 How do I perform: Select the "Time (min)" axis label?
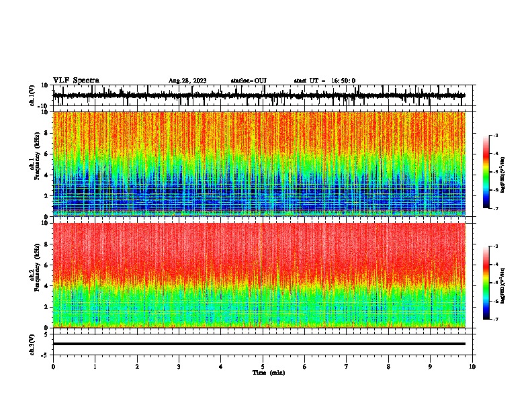tap(269, 373)
